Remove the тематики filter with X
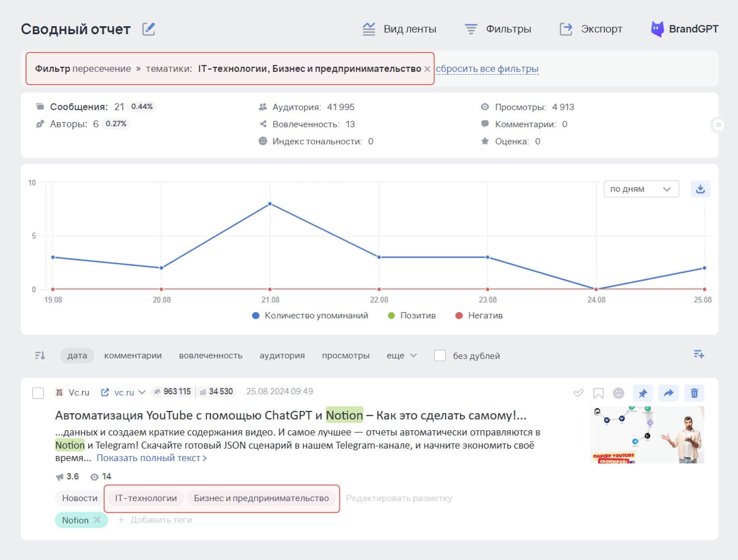The height and width of the screenshot is (560, 738). [x=427, y=69]
